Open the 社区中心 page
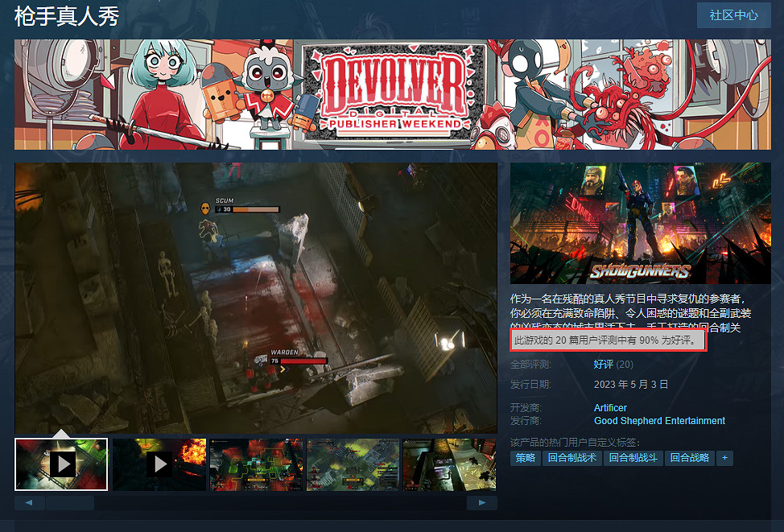Viewport: 784px width, 532px height. [733, 14]
